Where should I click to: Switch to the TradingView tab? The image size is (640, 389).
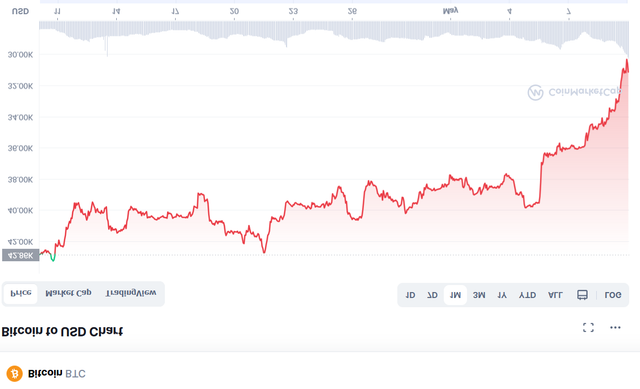click(131, 293)
